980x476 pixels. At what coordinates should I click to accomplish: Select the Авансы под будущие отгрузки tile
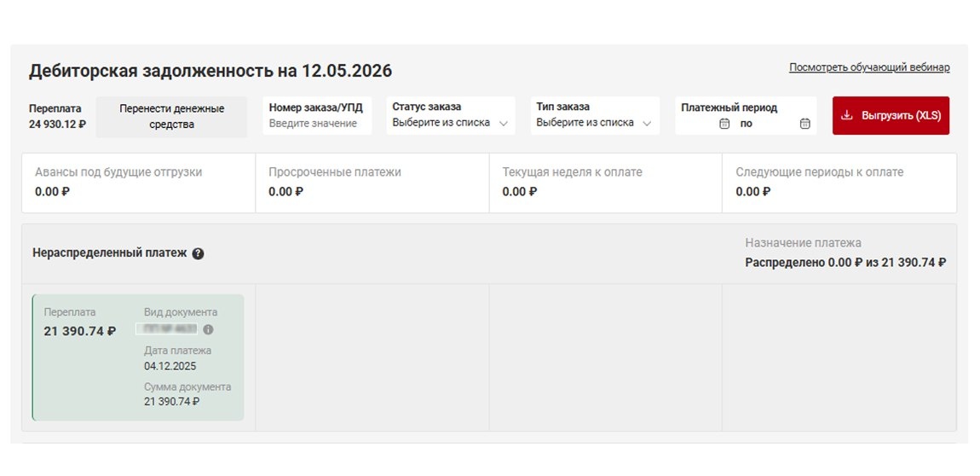139,183
